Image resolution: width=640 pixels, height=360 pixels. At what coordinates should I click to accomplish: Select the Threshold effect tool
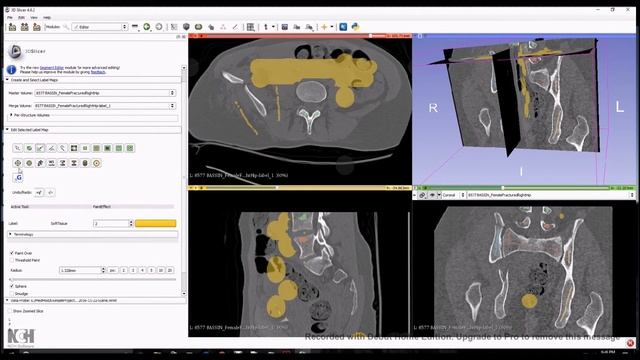[x=62, y=163]
